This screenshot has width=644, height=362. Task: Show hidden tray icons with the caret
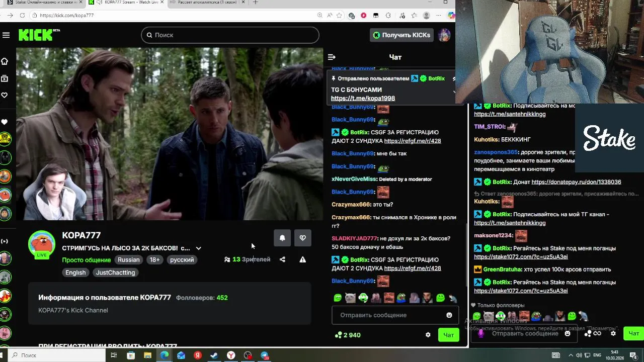[570, 355]
